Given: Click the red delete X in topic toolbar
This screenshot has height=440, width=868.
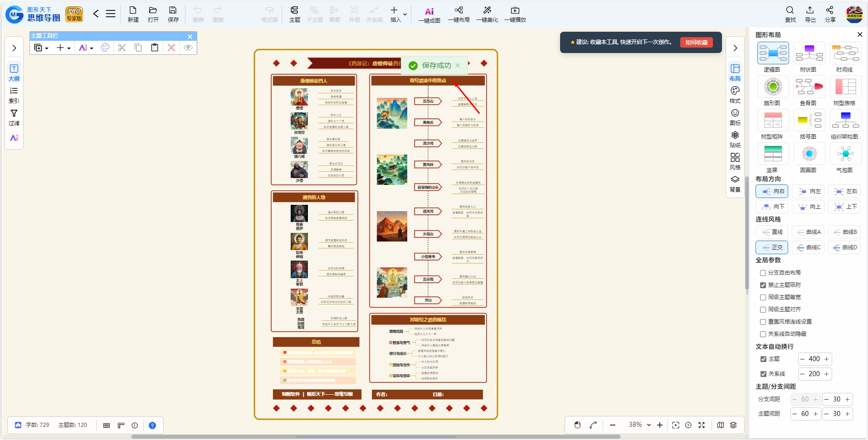Looking at the screenshot, I should tap(171, 48).
